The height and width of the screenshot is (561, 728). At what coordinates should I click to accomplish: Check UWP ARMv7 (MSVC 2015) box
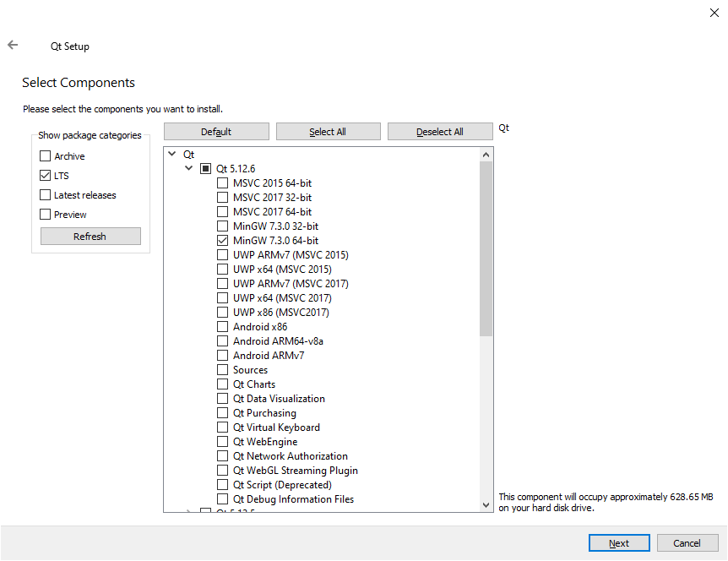click(223, 255)
